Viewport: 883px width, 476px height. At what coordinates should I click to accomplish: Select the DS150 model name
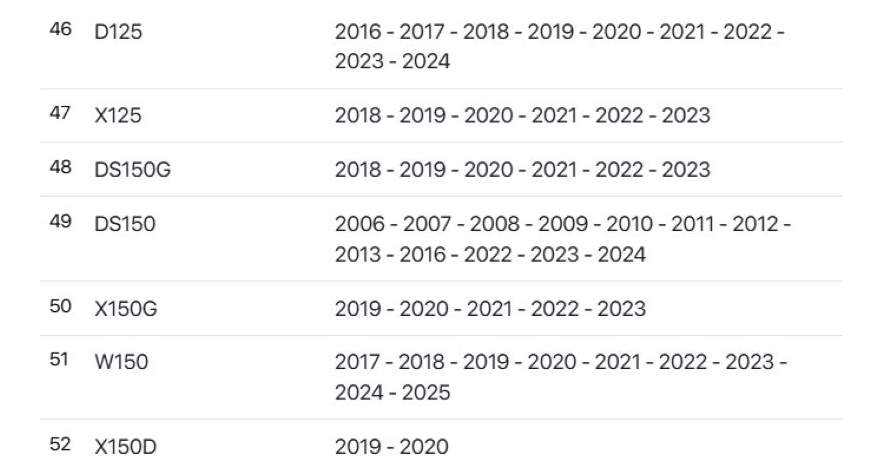click(125, 225)
